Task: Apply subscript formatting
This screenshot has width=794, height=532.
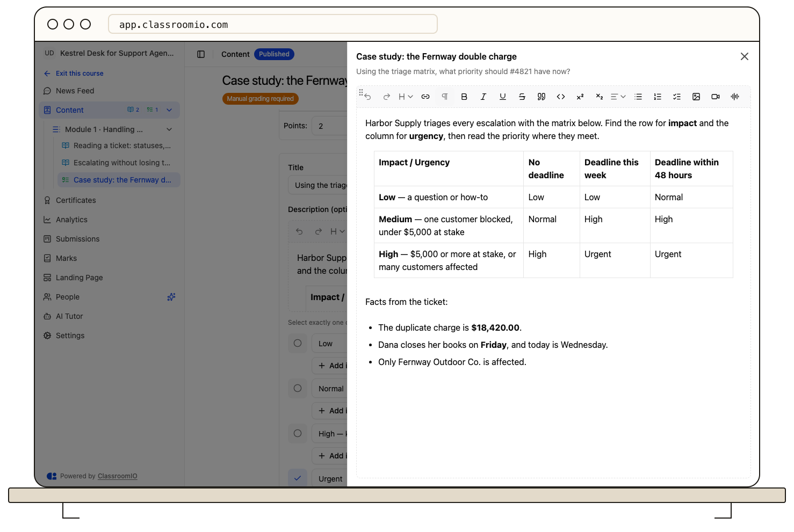Action: click(x=600, y=97)
